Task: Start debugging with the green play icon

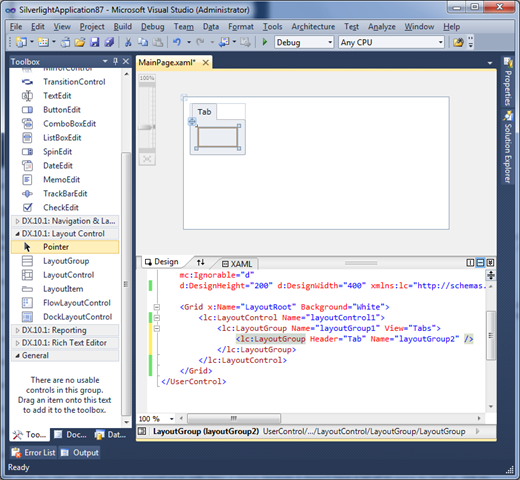Action: [265, 42]
